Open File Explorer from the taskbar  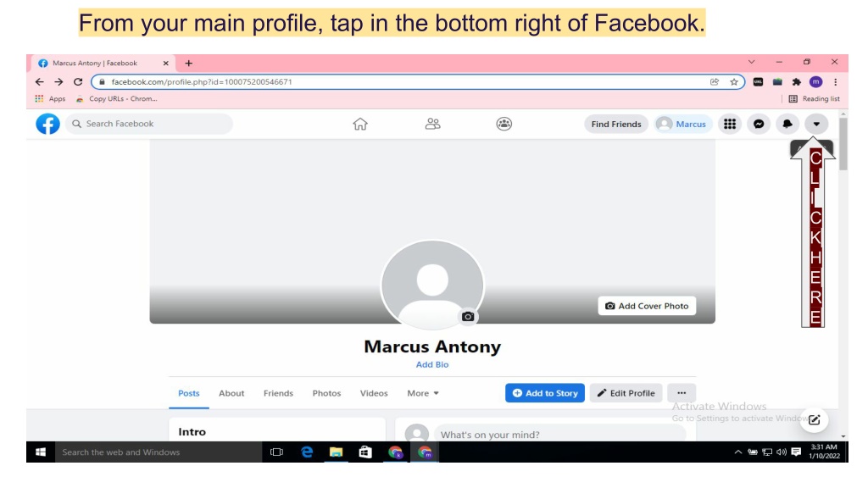tap(336, 452)
